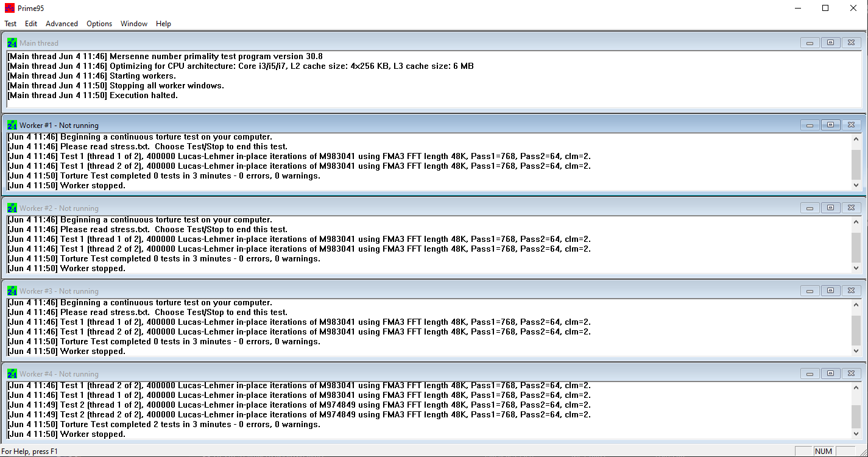Image resolution: width=868 pixels, height=457 pixels.
Task: Click Worker #2 'completed 0 tests' line
Action: coord(164,258)
